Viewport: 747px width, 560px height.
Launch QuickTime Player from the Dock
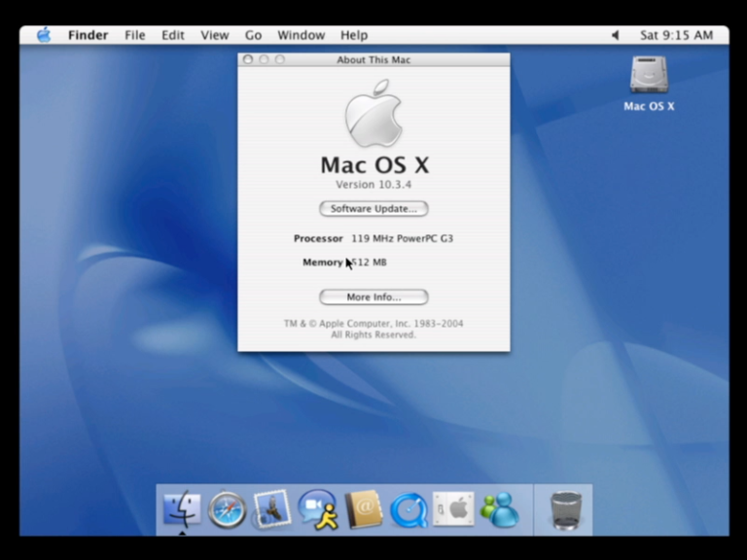[x=409, y=510]
